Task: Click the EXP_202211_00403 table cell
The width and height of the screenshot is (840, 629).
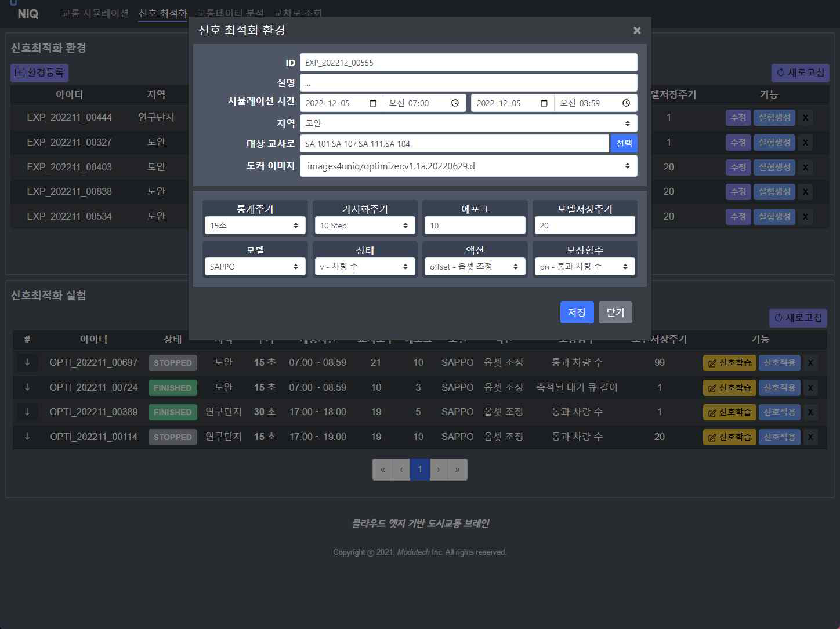Action: 70,167
